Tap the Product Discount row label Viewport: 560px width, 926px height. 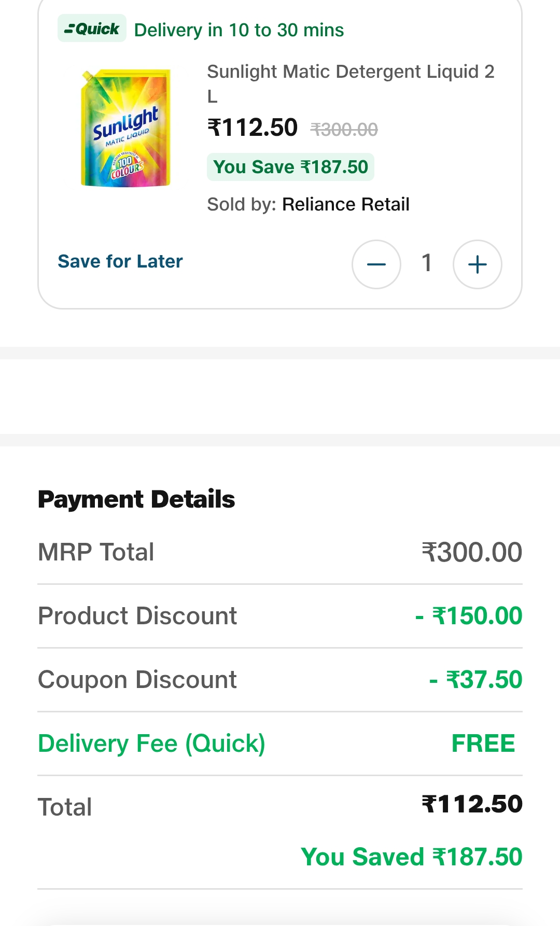137,616
